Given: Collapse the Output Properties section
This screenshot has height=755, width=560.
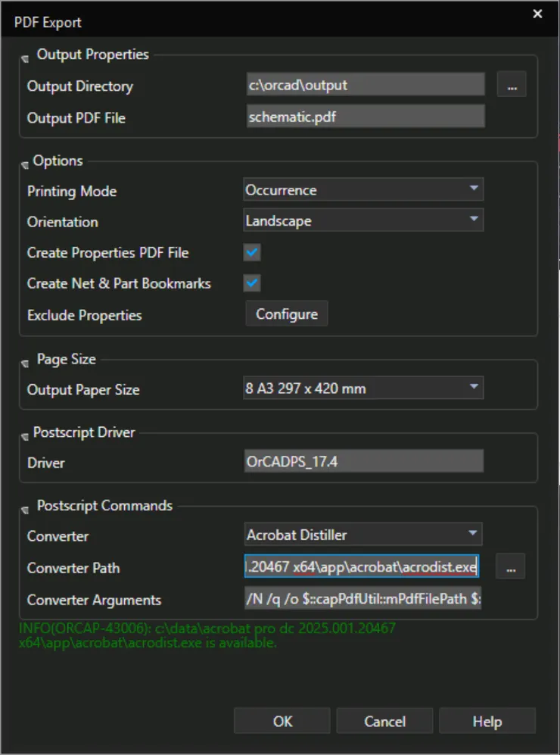Looking at the screenshot, I should pyautogui.click(x=25, y=59).
